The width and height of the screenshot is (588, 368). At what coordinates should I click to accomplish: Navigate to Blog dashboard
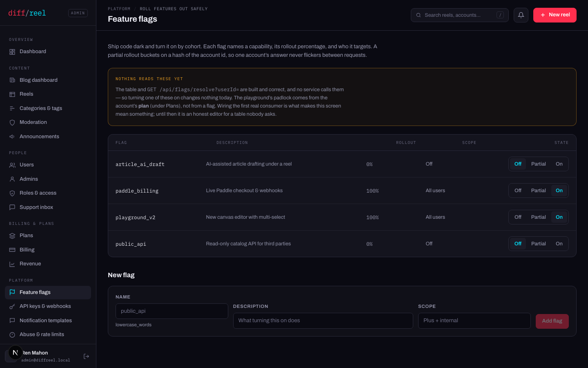pyautogui.click(x=48, y=80)
